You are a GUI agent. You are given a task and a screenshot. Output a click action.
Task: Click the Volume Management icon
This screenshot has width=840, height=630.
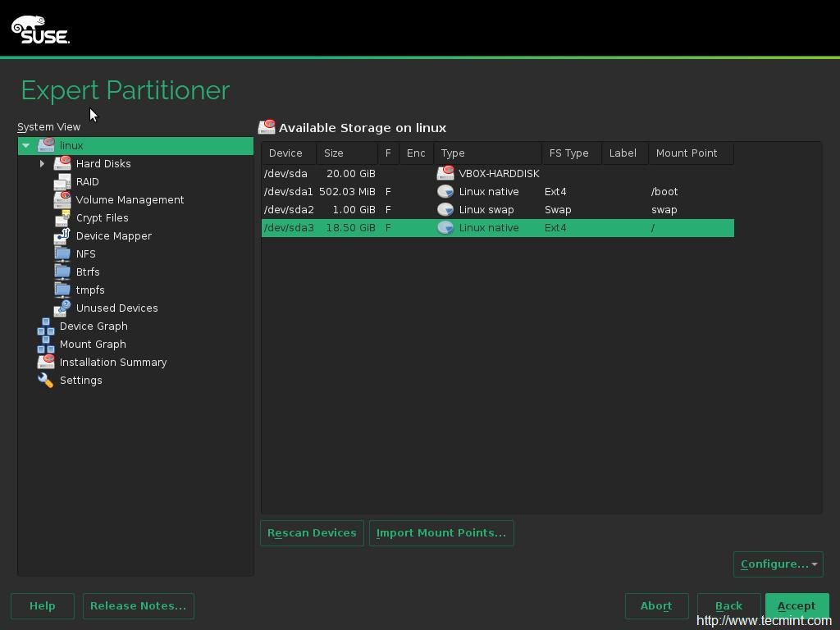point(62,199)
